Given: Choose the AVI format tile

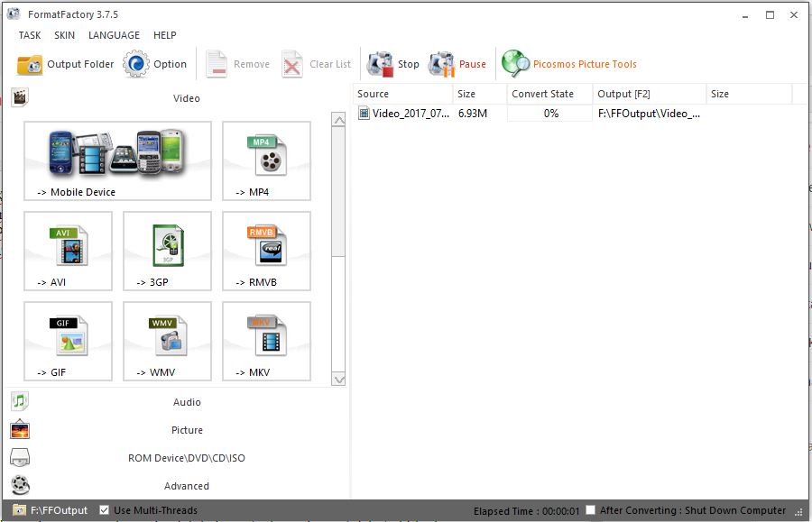Looking at the screenshot, I should coord(68,251).
